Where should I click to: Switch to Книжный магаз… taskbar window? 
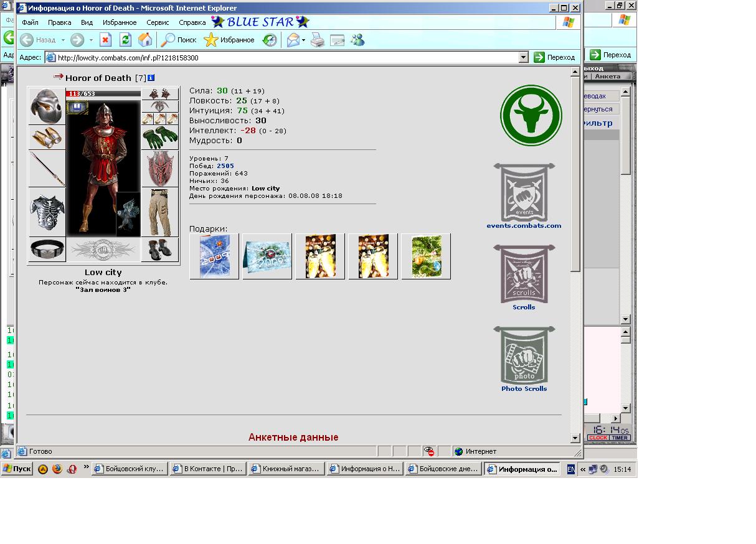(x=286, y=469)
